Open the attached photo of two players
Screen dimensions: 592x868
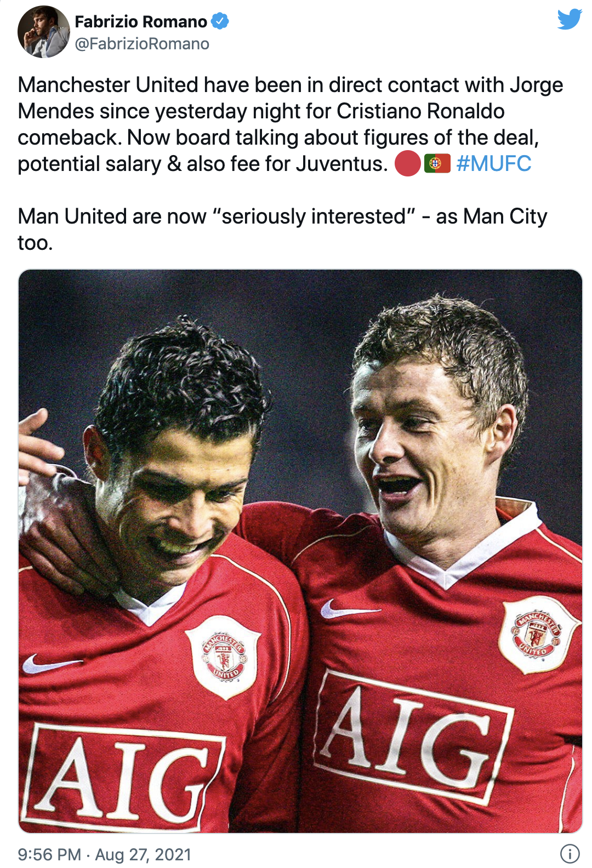300,551
